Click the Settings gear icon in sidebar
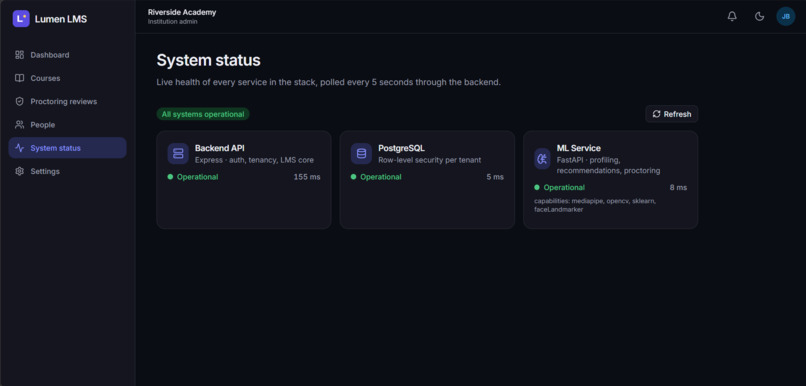The height and width of the screenshot is (386, 806). pyautogui.click(x=20, y=171)
